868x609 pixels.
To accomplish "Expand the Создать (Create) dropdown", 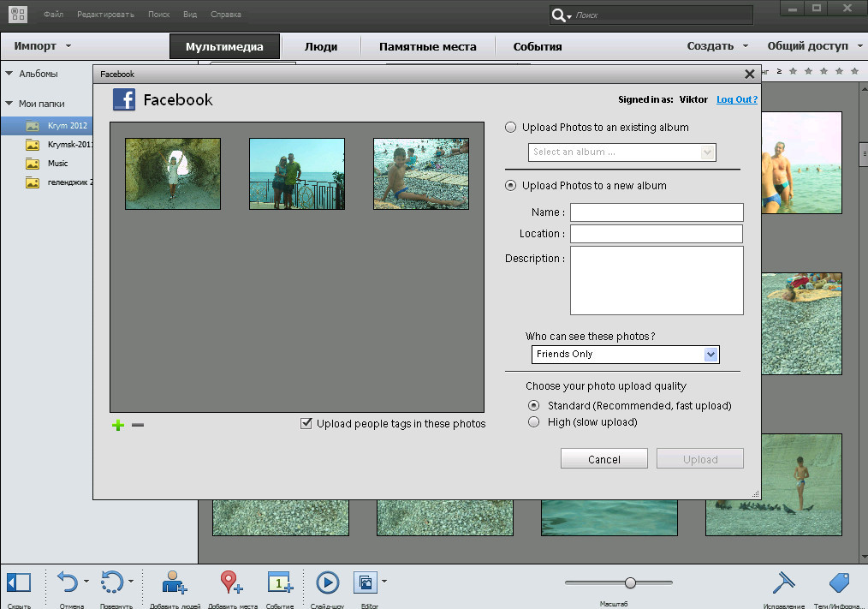I will (717, 46).
